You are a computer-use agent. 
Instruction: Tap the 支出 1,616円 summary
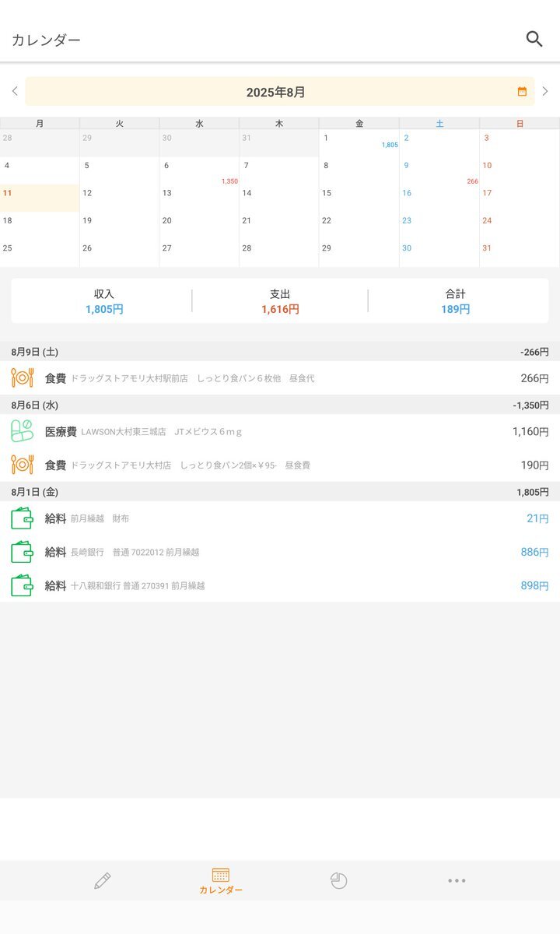coord(280,301)
